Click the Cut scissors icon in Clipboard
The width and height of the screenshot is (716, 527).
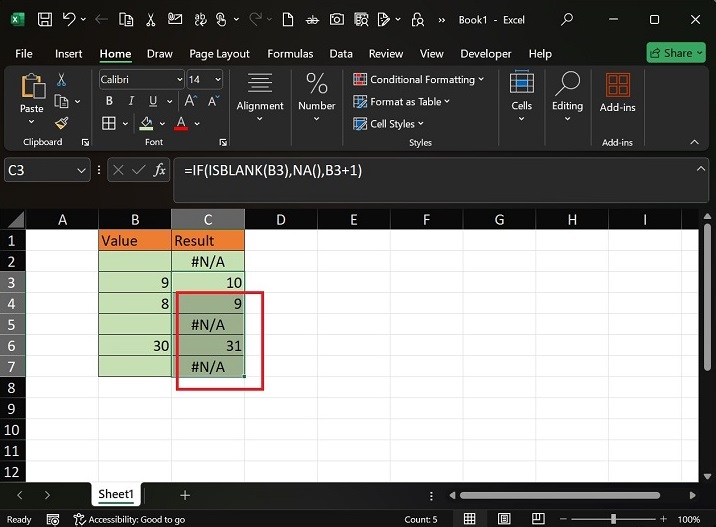(x=62, y=80)
